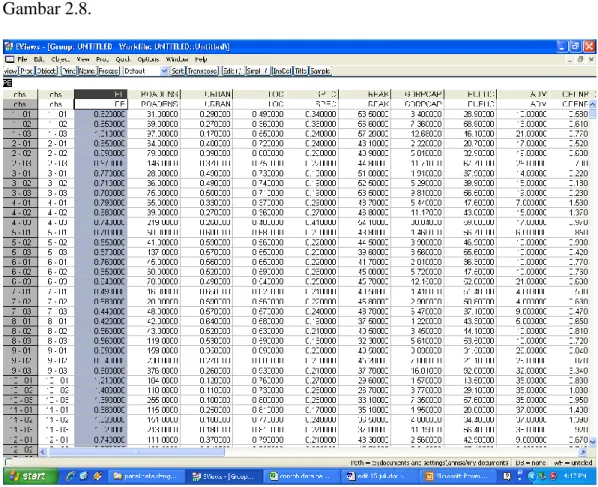This screenshot has height=487, width=598.
Task: Click ROADENS cell 104.0000 in row 10-01
Action: [x=154, y=381]
